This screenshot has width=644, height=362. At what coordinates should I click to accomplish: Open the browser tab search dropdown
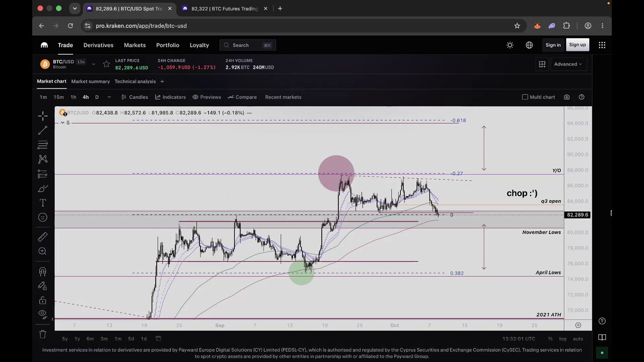(x=75, y=9)
